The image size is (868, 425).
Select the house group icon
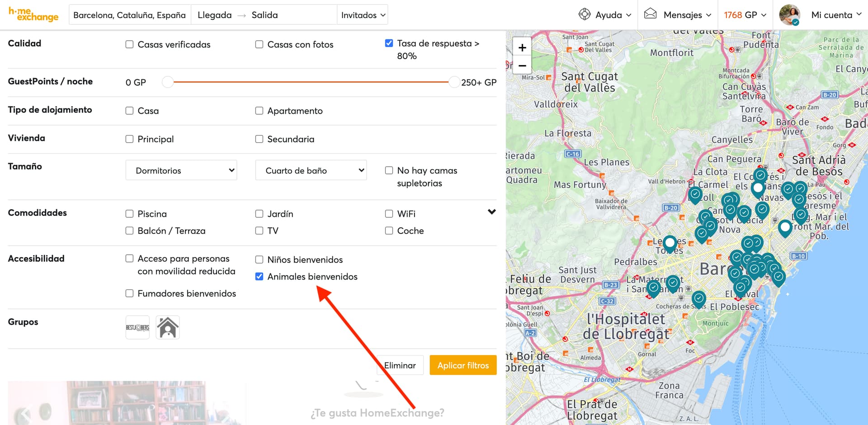coord(168,327)
